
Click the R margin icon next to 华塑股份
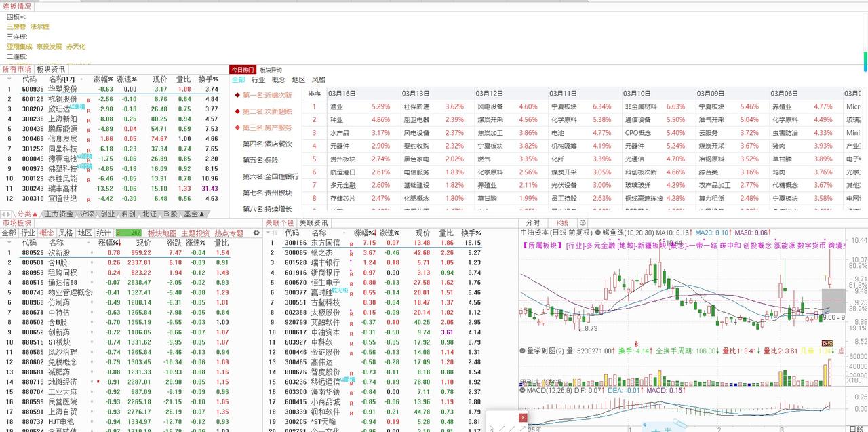87,89
